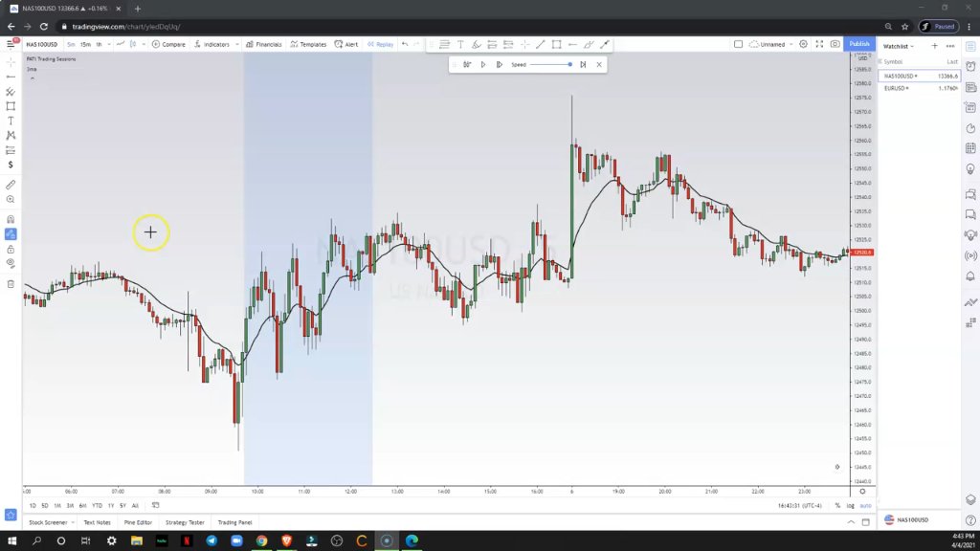The width and height of the screenshot is (980, 551).
Task: Select the Measure ruler tool
Action: coord(11,185)
